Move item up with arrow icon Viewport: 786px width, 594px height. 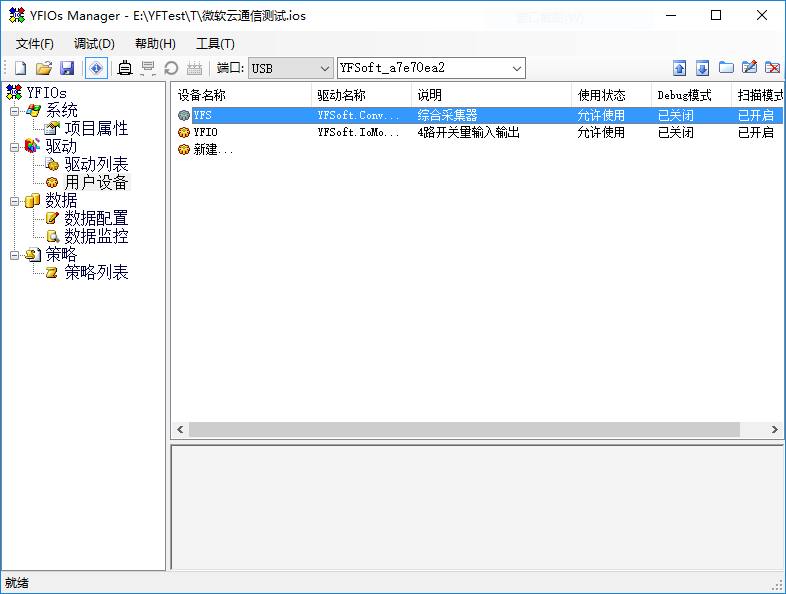[x=679, y=68]
